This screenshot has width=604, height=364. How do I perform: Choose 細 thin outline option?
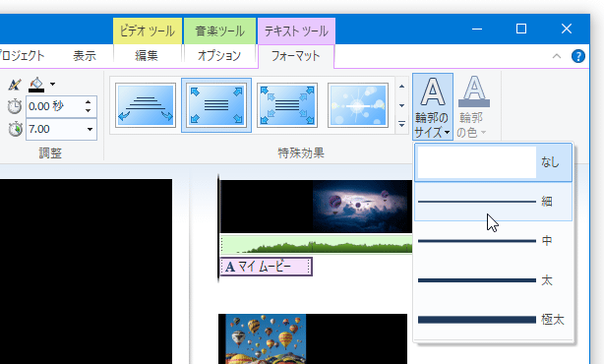(x=493, y=202)
